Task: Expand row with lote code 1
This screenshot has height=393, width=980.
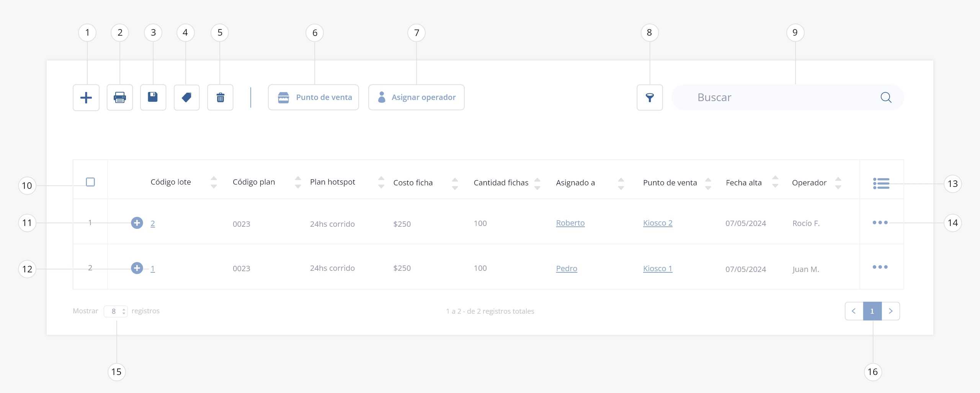Action: [x=137, y=268]
